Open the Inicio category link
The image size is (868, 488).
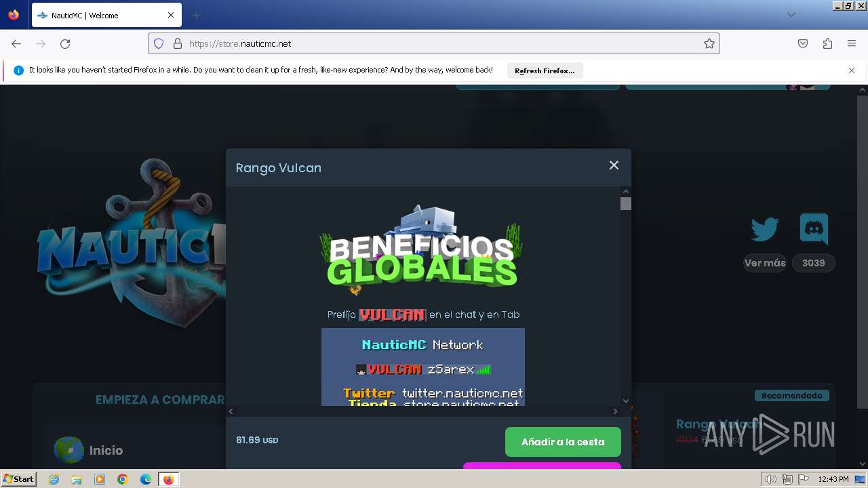coord(106,450)
